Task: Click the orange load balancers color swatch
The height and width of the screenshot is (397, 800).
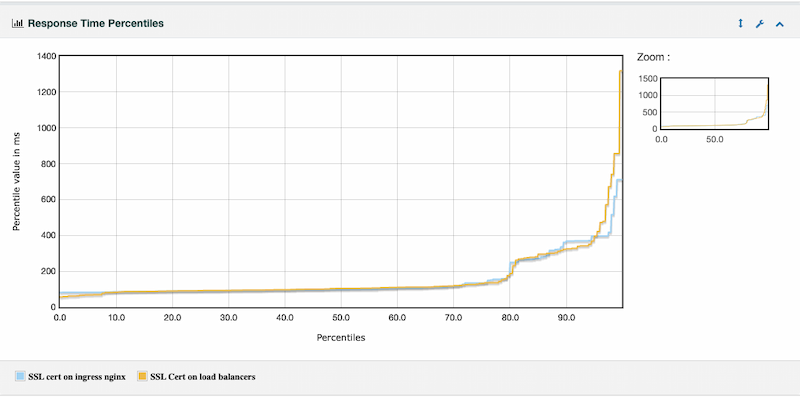Action: click(x=142, y=377)
